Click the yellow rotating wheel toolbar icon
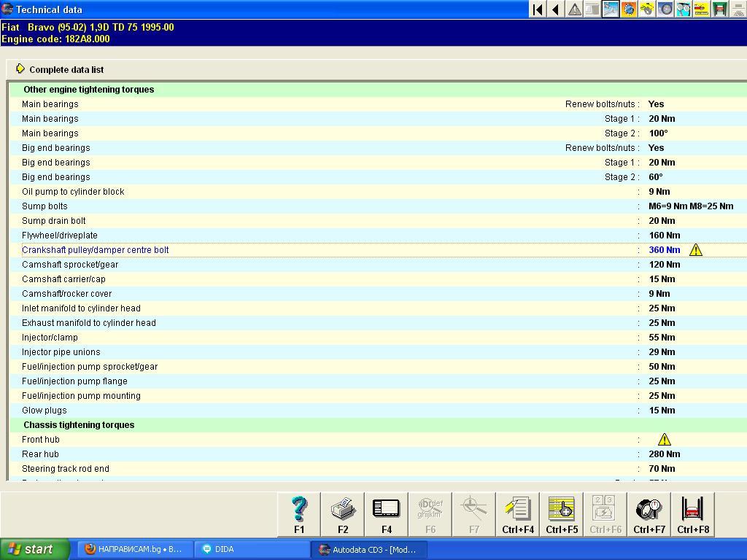Screen dimensions: 747x560 coord(647,9)
